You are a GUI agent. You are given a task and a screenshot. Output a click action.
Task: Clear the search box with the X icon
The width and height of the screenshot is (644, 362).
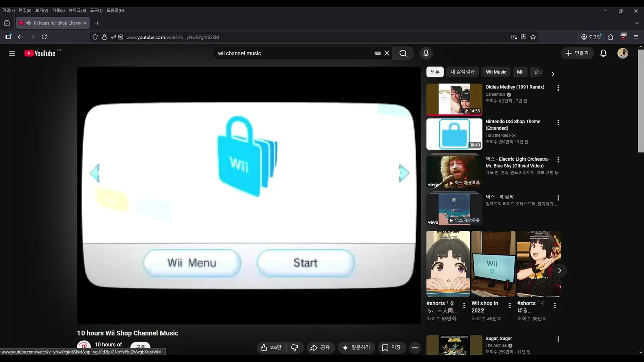click(x=387, y=53)
